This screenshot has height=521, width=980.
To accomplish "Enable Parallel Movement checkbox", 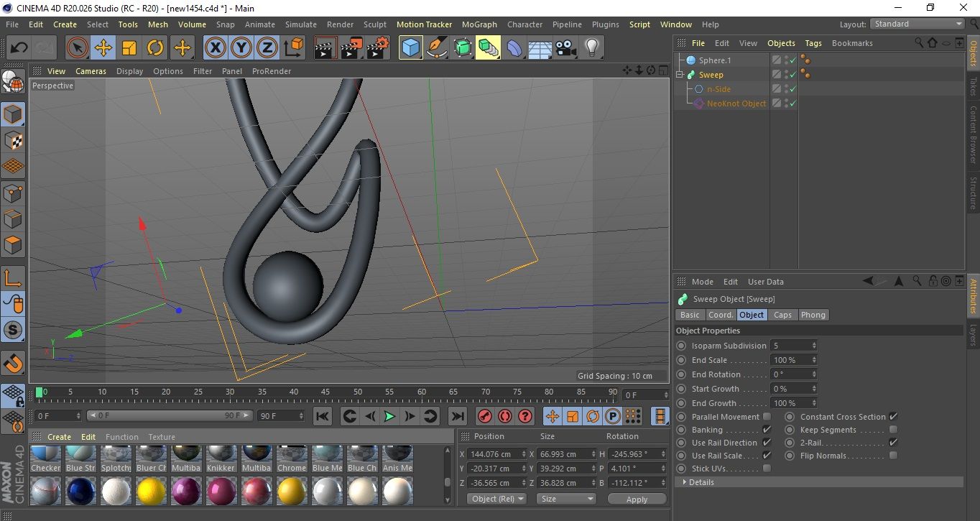I will [x=767, y=417].
